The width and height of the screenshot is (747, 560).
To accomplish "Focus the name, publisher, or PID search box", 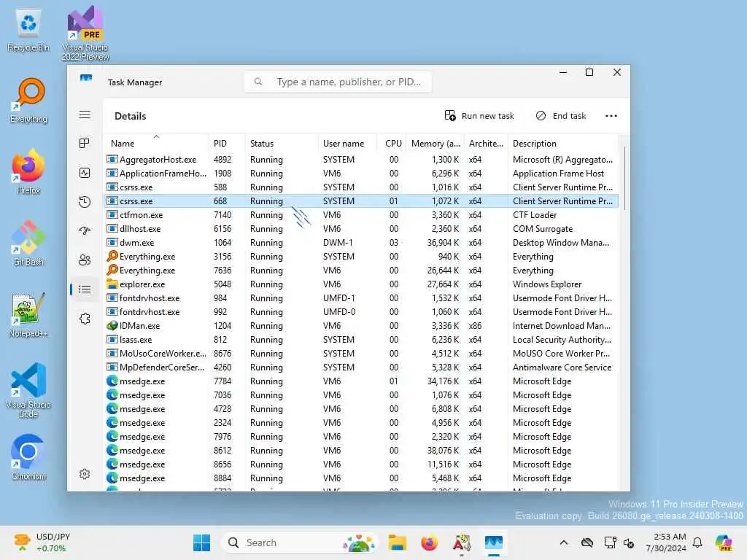I will point(338,82).
